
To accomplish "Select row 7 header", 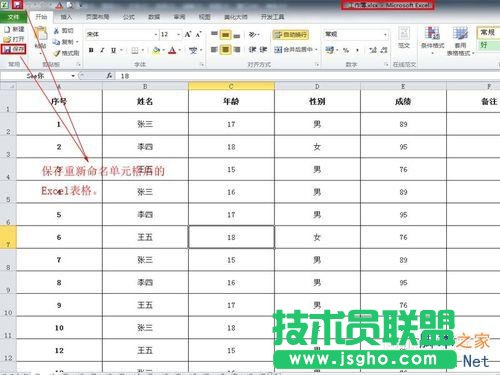I will click(x=8, y=237).
